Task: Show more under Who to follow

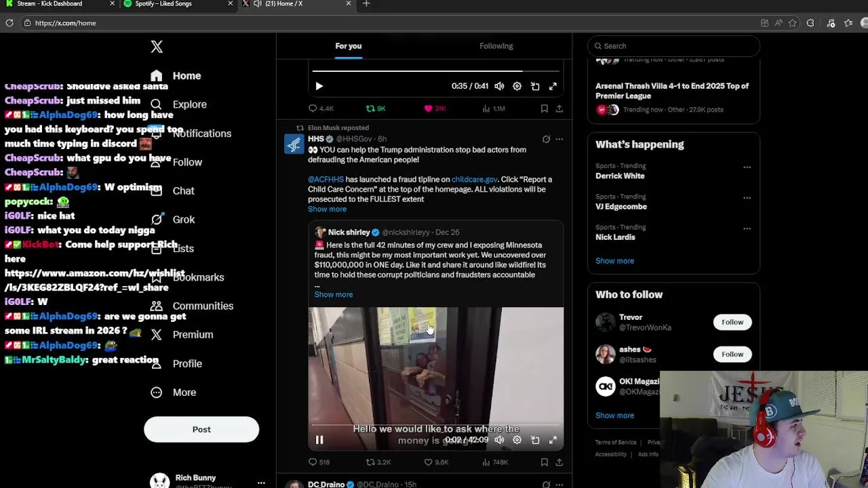Action: [x=614, y=415]
